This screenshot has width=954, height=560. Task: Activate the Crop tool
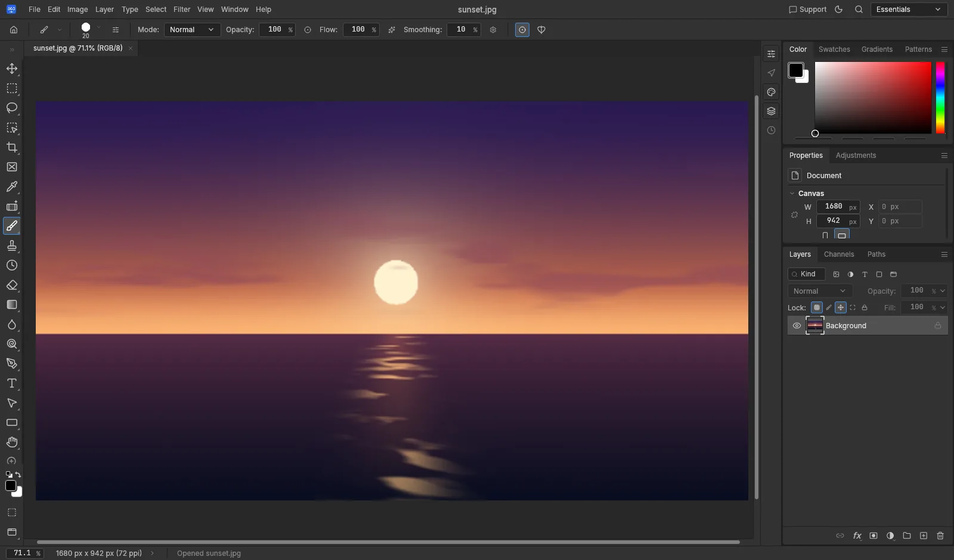click(12, 147)
